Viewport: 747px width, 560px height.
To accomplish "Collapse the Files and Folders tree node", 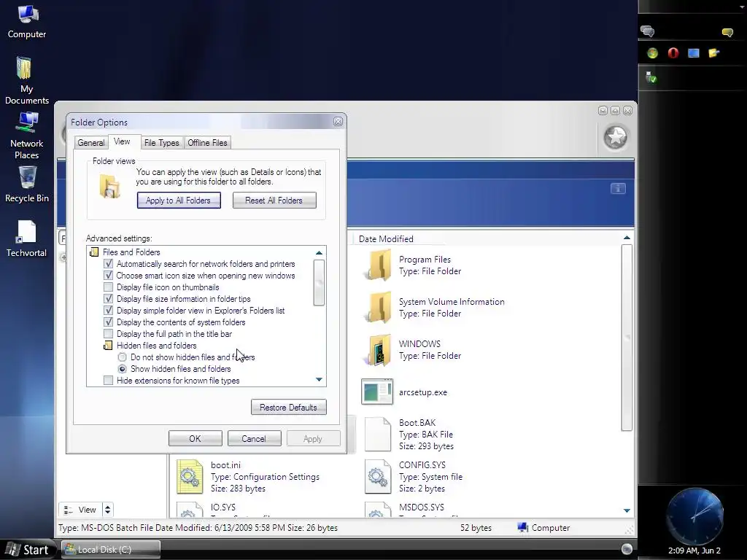I will pos(94,252).
